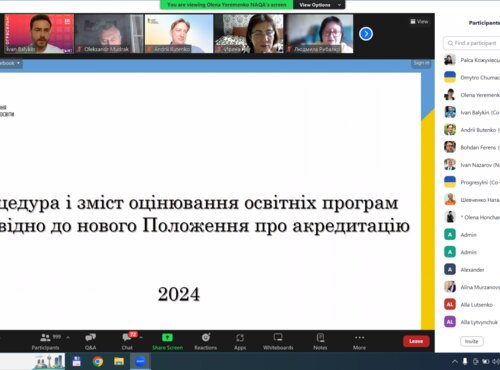500x370 pixels.
Task: Click Sign in on the shared screen
Action: pos(421,63)
